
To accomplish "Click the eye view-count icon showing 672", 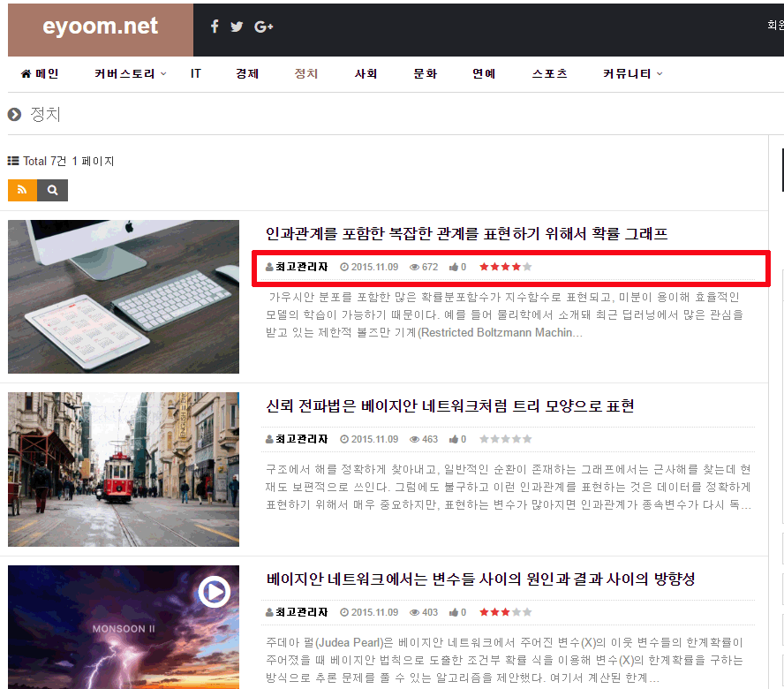I will [x=414, y=267].
